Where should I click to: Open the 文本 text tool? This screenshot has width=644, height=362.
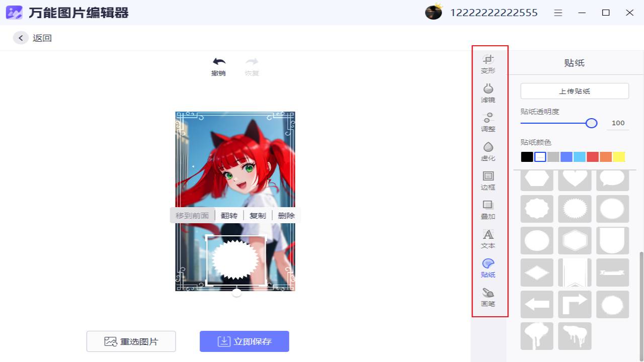tap(488, 239)
